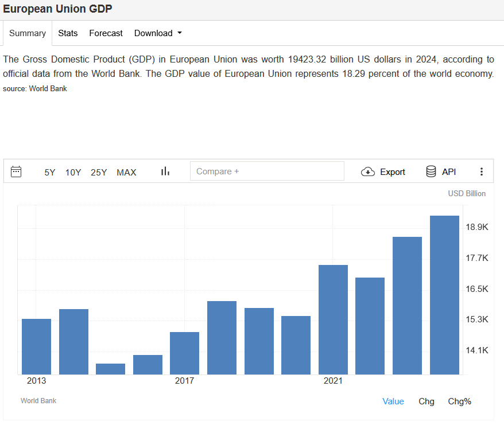Select the MAX time range

(x=126, y=173)
